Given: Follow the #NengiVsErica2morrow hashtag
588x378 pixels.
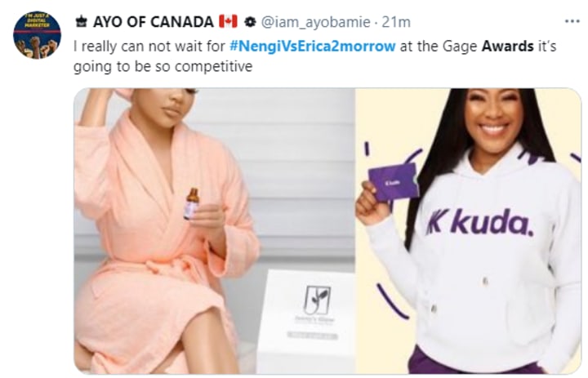Looking at the screenshot, I should 312,46.
